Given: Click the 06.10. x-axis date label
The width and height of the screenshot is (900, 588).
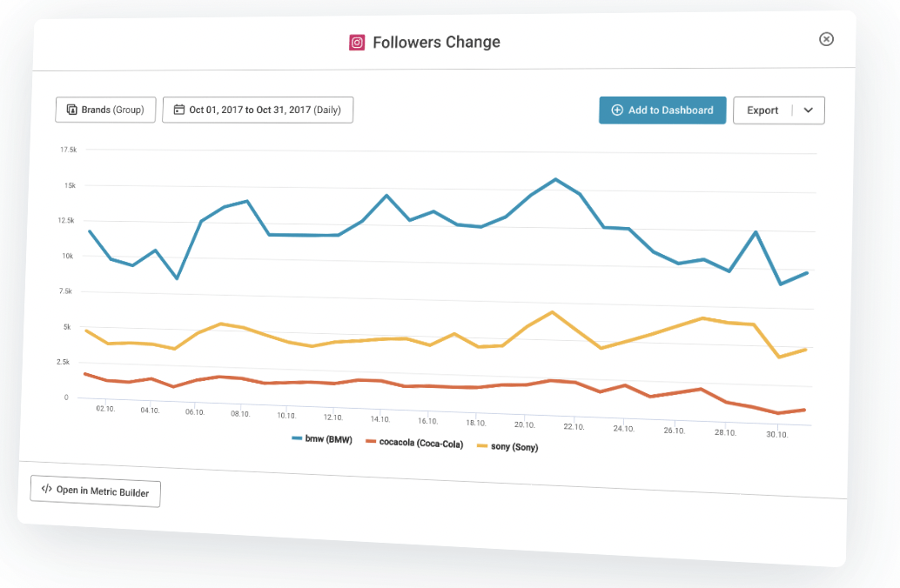Looking at the screenshot, I should pyautogui.click(x=195, y=412).
